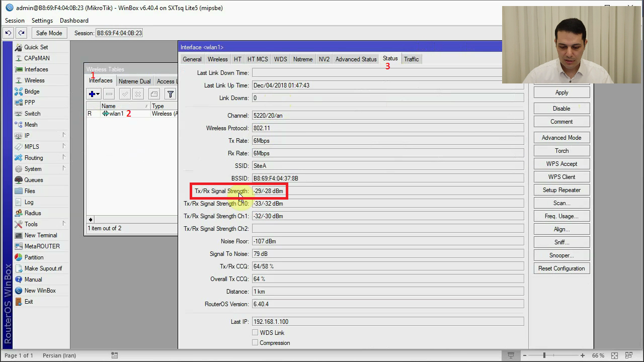This screenshot has height=362, width=644.
Task: Click the Apply button
Action: [x=561, y=93]
